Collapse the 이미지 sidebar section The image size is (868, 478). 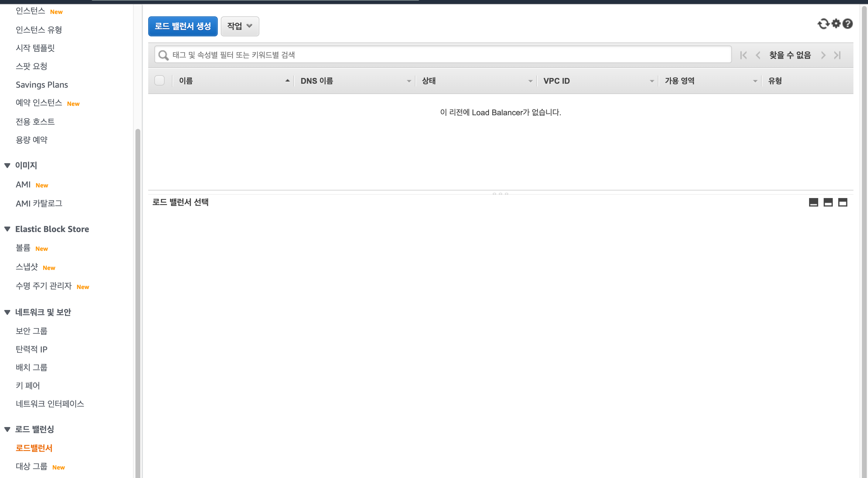click(x=7, y=166)
